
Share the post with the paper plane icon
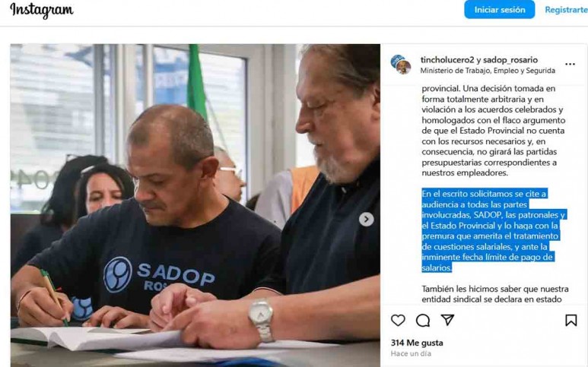point(447,320)
